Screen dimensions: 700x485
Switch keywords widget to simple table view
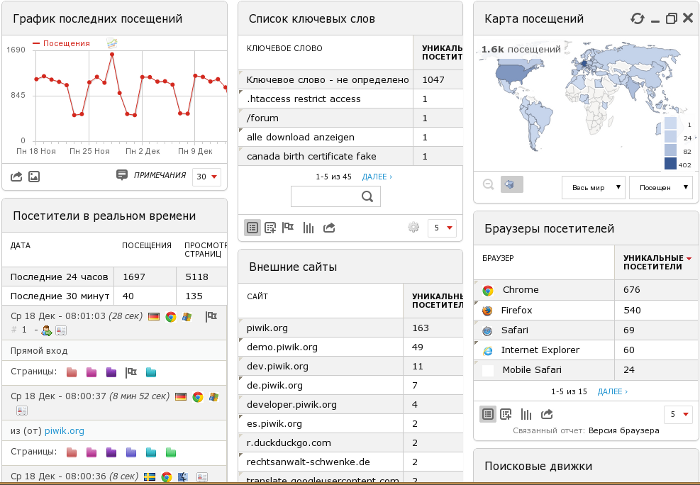click(x=252, y=228)
